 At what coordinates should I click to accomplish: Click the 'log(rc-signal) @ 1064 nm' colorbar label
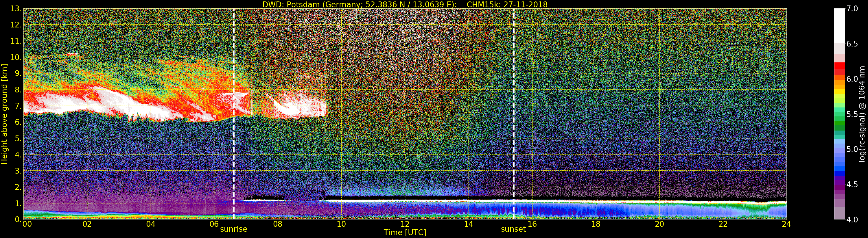click(862, 114)
